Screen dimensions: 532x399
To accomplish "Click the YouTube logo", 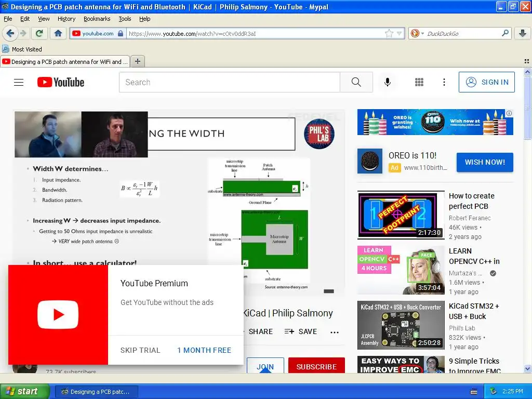I will tap(61, 82).
